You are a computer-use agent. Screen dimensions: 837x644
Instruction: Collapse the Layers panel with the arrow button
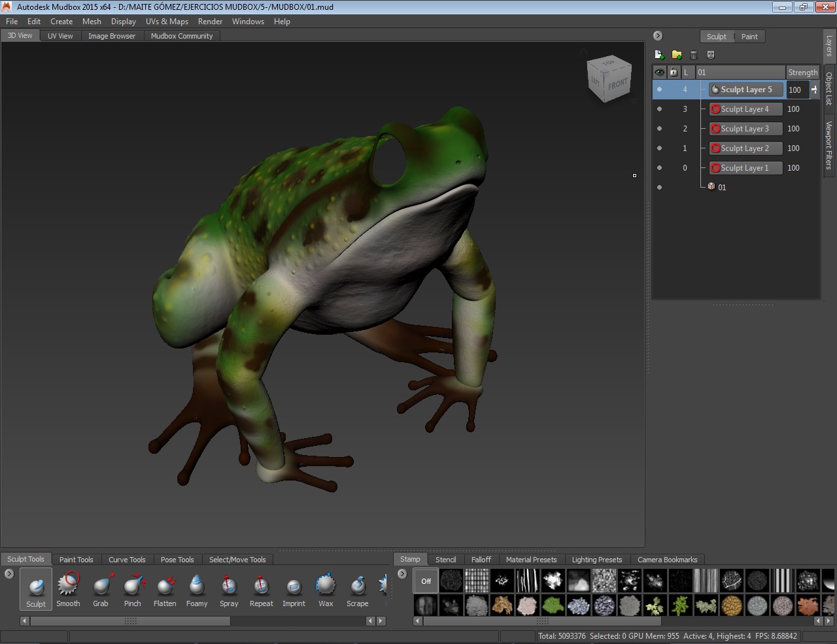coord(658,36)
